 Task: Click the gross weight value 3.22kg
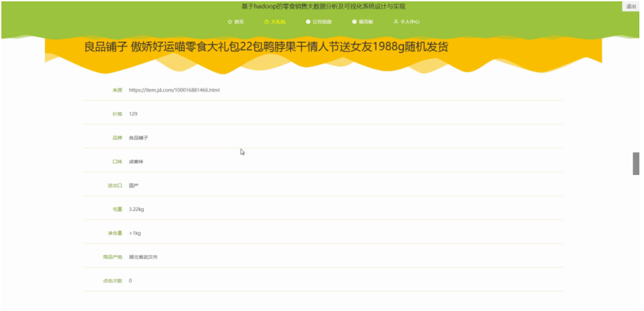pyautogui.click(x=136, y=209)
